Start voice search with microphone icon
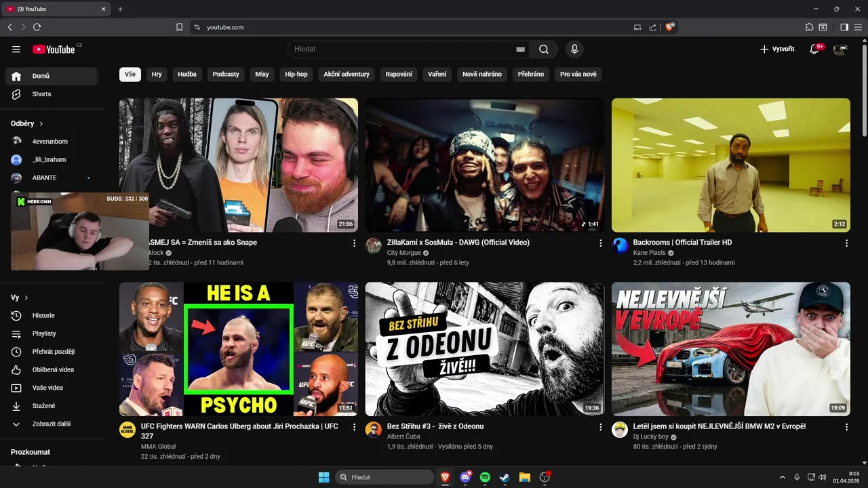The image size is (868, 488). [574, 49]
